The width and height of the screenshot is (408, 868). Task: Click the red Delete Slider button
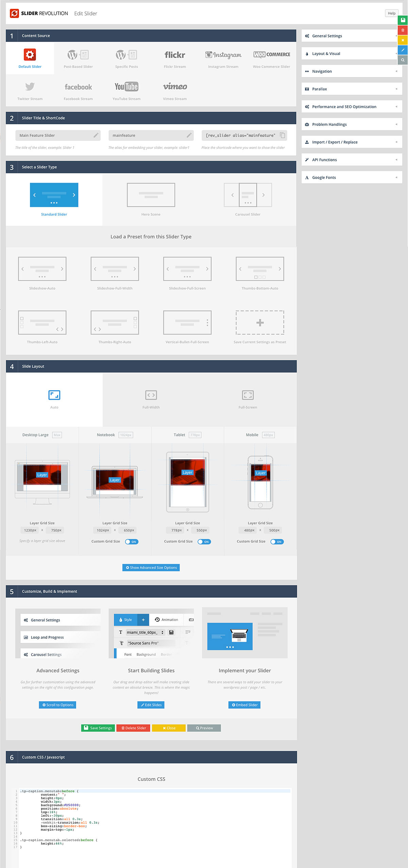(x=133, y=728)
